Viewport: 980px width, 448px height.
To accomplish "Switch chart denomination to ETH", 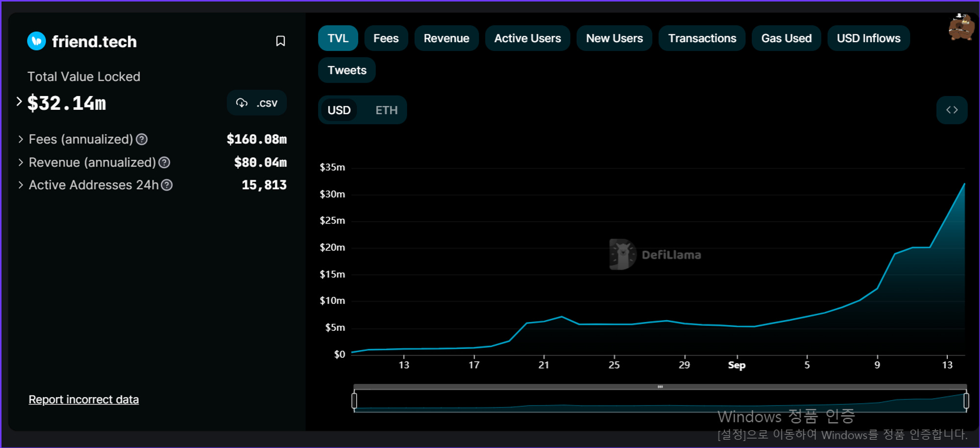I will coord(387,110).
